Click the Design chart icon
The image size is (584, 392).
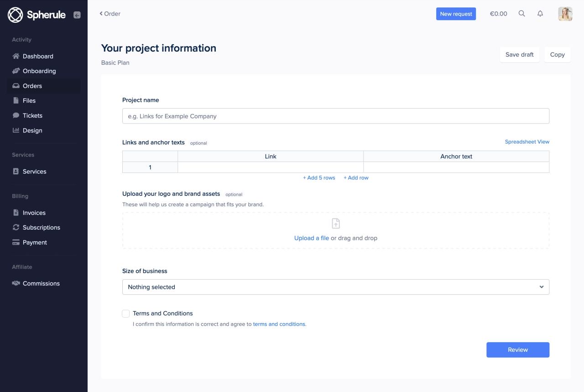tap(16, 130)
